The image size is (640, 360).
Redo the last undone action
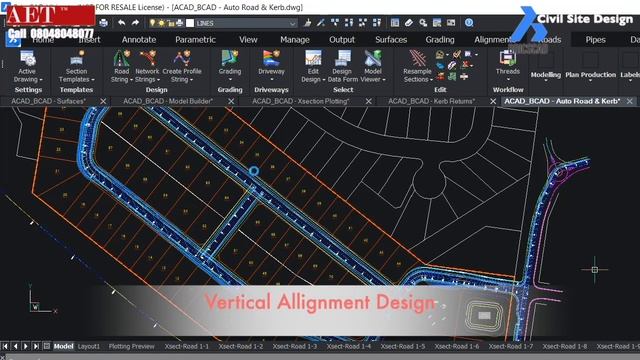(135, 23)
